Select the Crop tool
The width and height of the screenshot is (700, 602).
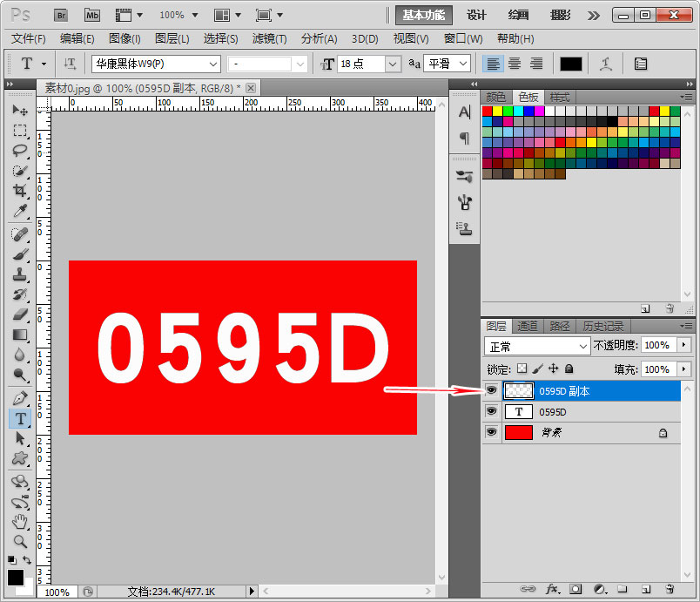pyautogui.click(x=20, y=190)
